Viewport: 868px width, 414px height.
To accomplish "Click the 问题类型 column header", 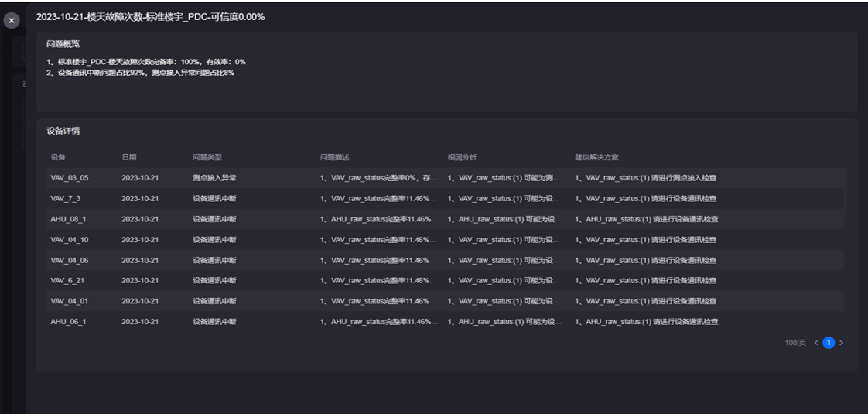I will (x=207, y=157).
